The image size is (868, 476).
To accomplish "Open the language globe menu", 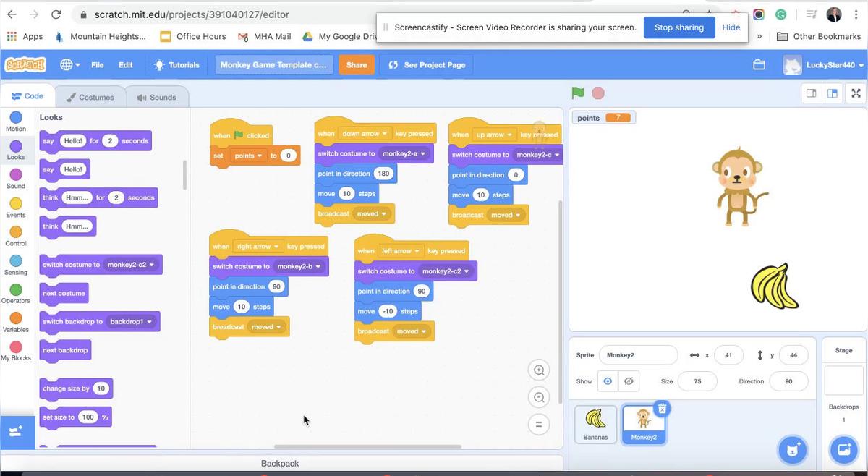I will [69, 64].
